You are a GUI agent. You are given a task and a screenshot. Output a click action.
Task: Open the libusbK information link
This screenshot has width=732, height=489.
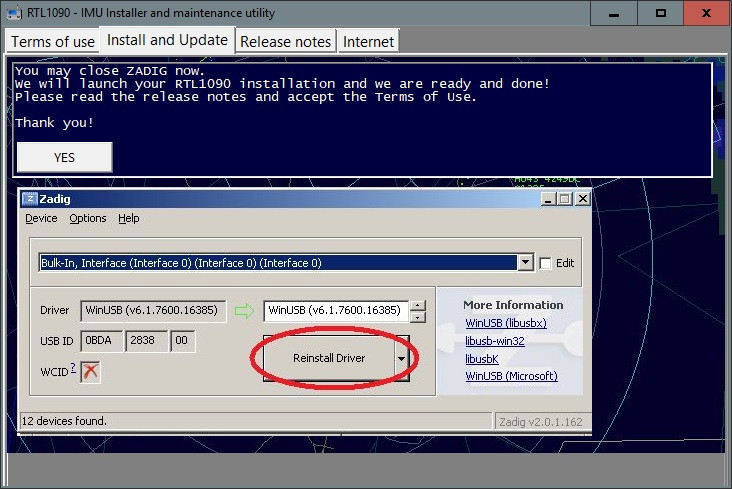[482, 359]
